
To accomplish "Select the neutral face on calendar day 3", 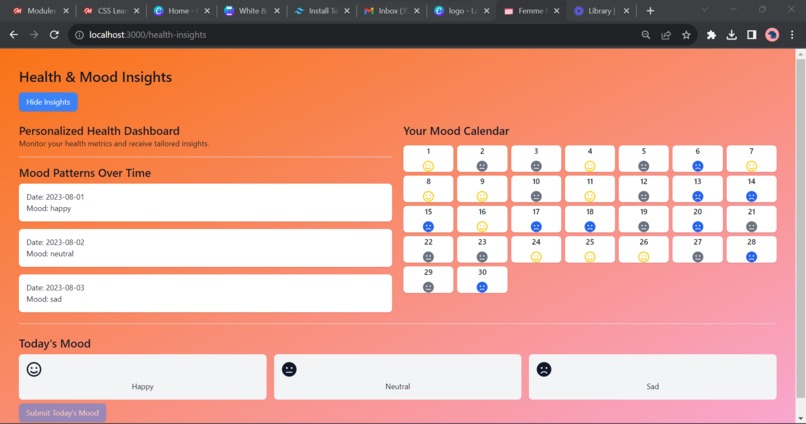I will click(x=536, y=166).
